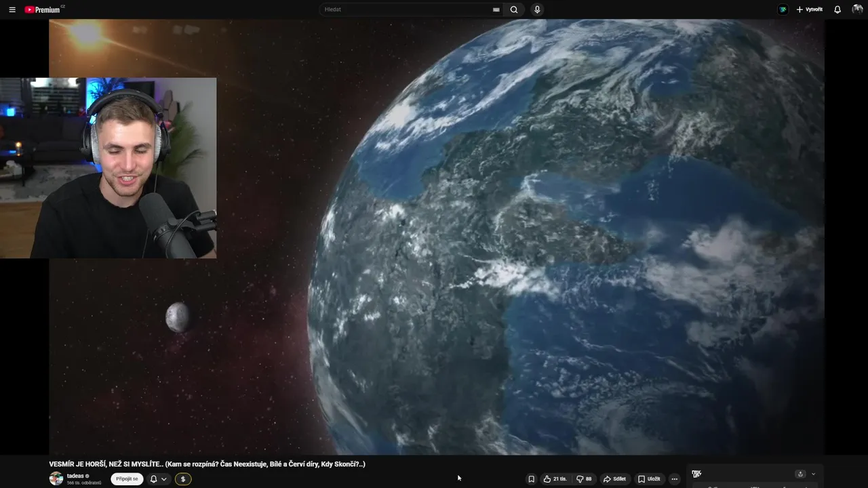Screen dimensions: 868x488
Task: Expand the side panel chevron
Action: pyautogui.click(x=813, y=474)
